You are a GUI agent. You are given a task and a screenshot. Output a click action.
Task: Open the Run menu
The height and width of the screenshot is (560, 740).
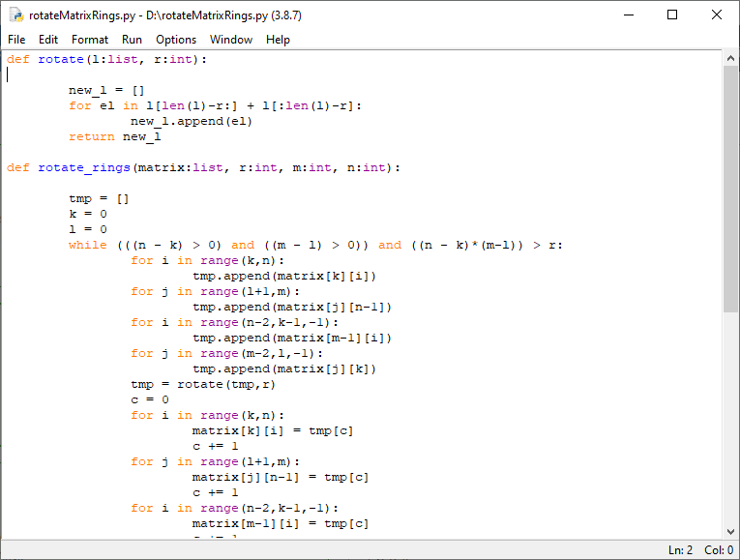click(132, 40)
